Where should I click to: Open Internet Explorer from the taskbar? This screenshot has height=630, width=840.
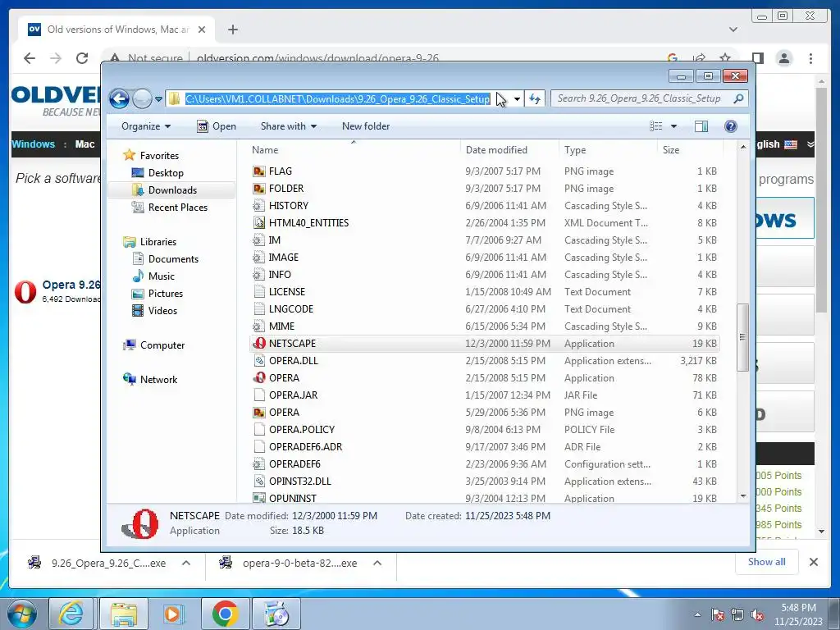(x=71, y=614)
